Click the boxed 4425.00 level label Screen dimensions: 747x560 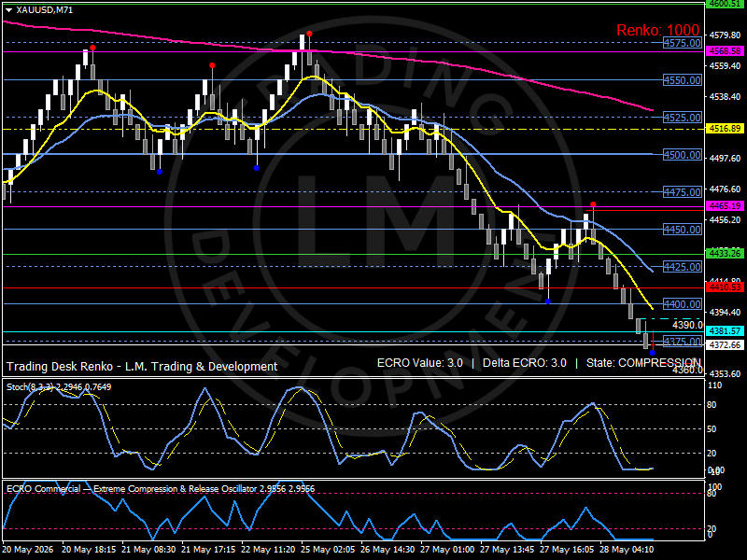coord(683,267)
